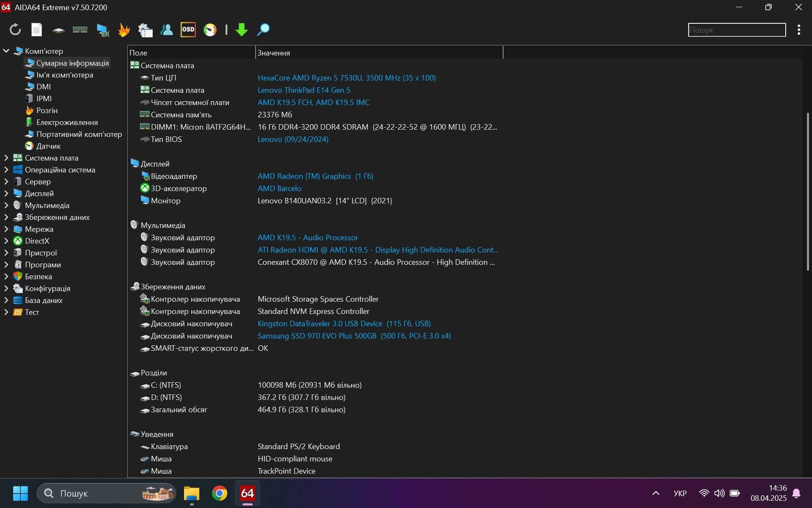Open AMD Barcelo link

tap(279, 188)
